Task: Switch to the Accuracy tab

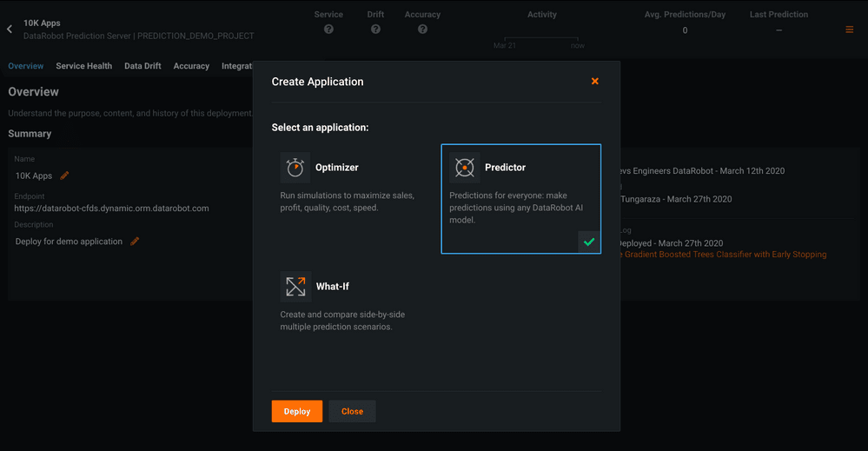Action: tap(191, 66)
